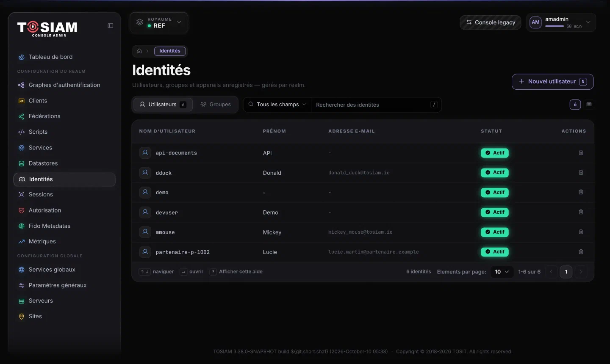
Task: Click trash icon for mmouse row
Action: pyautogui.click(x=581, y=232)
